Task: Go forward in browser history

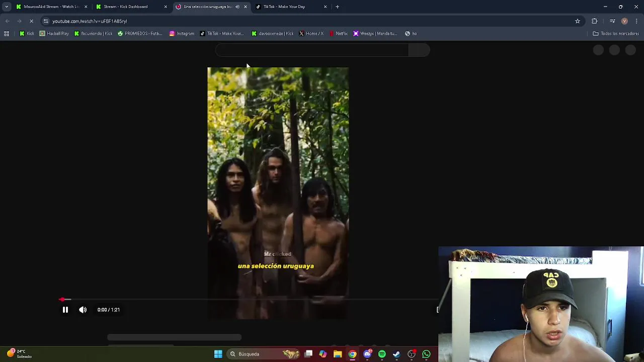Action: [19, 21]
